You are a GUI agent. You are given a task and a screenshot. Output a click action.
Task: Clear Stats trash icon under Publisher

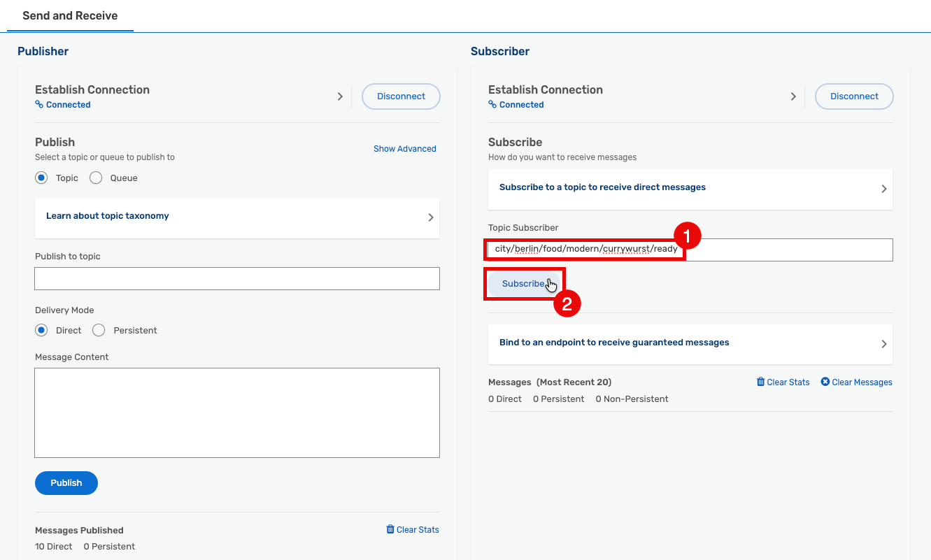(390, 529)
